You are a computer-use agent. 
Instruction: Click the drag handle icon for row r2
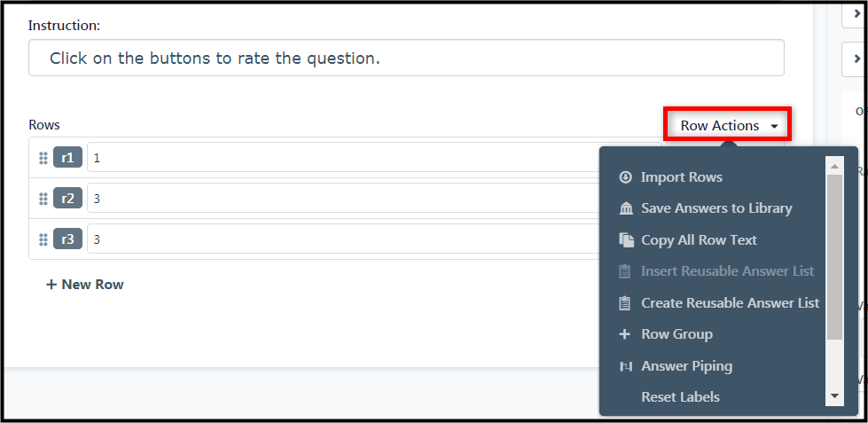pos(43,199)
